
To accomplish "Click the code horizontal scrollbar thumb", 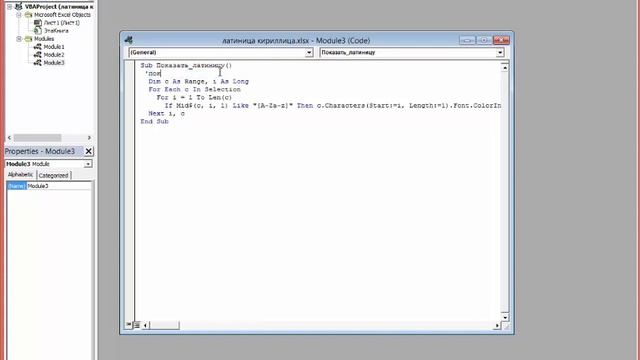I will 164,325.
